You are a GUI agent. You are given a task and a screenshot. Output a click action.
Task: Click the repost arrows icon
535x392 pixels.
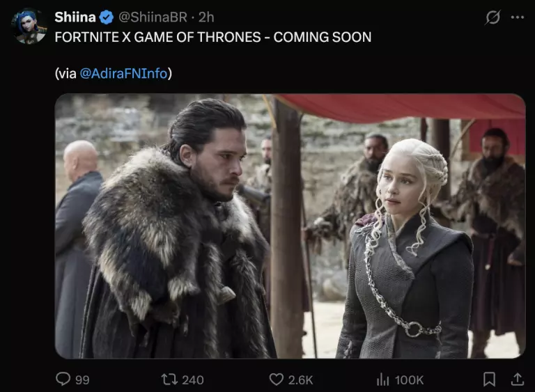(x=169, y=379)
